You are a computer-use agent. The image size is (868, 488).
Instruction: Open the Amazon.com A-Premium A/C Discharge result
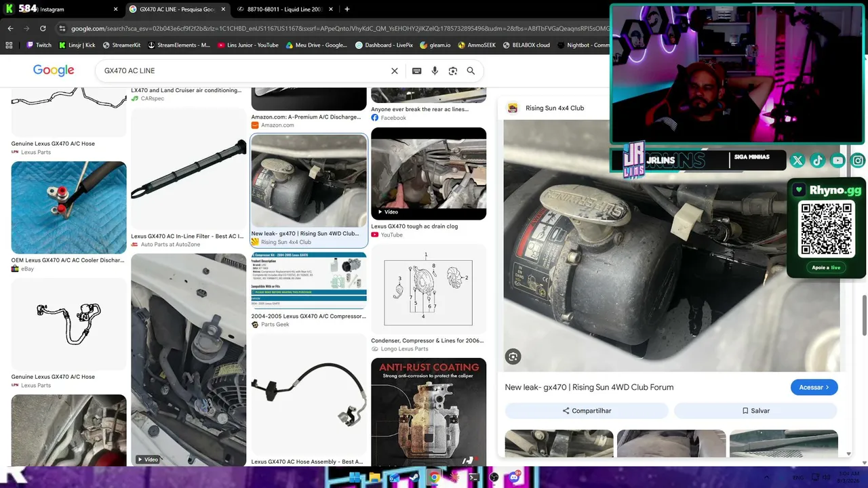point(306,117)
